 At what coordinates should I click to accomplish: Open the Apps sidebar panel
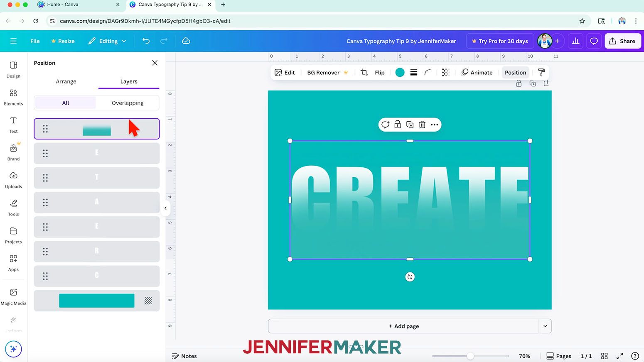[13, 263]
